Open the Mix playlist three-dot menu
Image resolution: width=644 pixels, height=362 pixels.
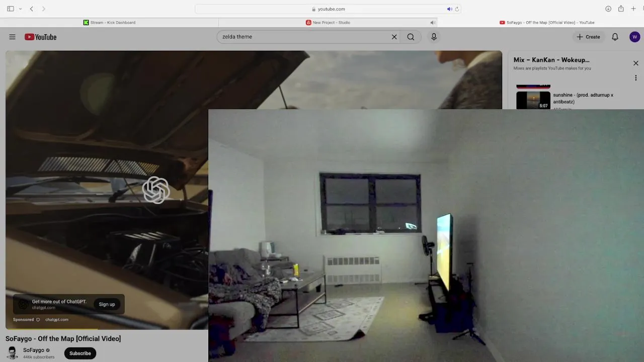[635, 78]
